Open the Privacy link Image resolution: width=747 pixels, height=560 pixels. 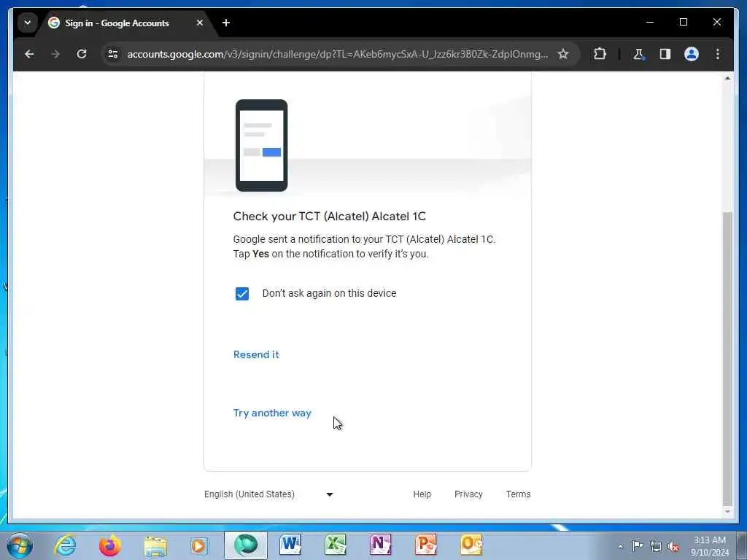click(x=468, y=494)
